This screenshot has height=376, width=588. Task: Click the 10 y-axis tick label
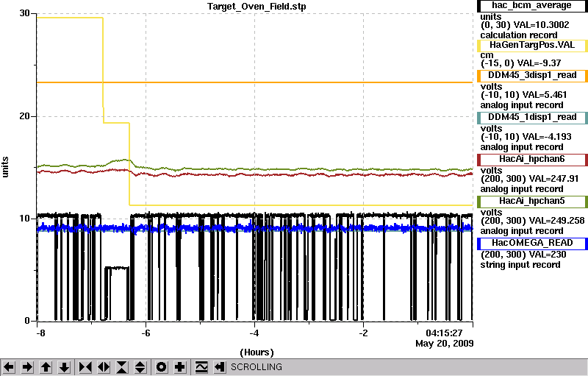(24, 219)
